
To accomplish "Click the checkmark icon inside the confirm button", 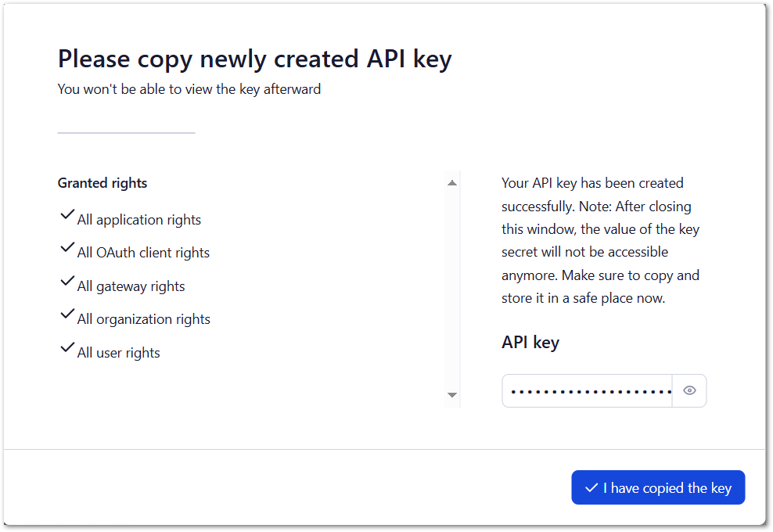I will 591,487.
